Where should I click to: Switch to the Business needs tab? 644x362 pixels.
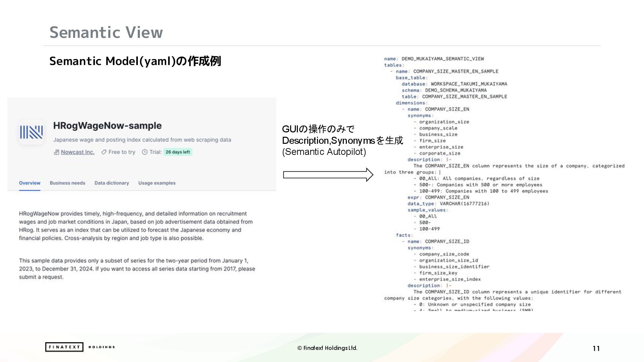(67, 183)
